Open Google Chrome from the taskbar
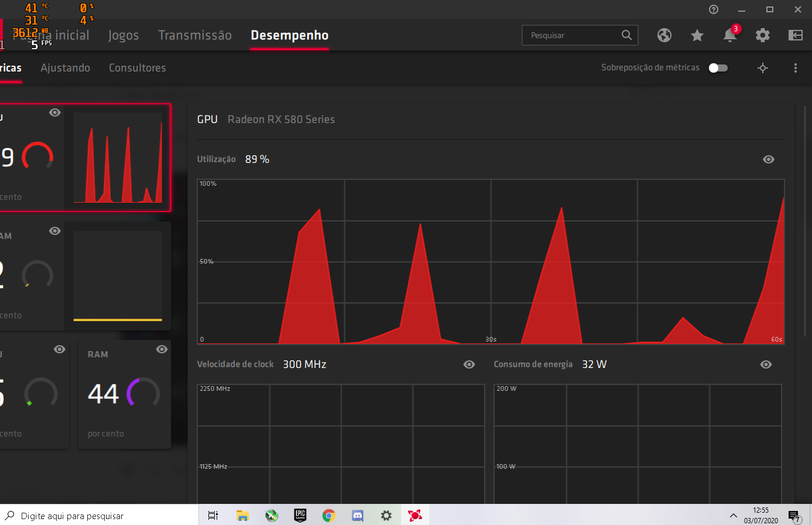 (x=328, y=516)
